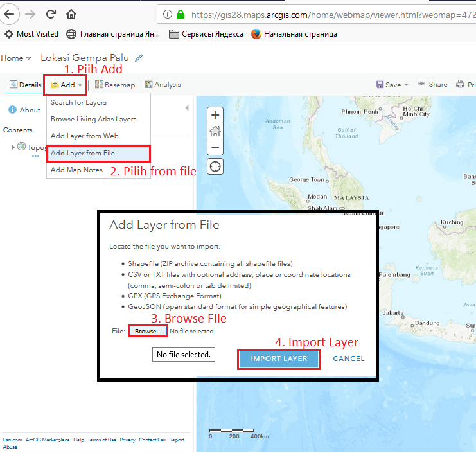Open the Save dropdown
This screenshot has height=453, width=476.
point(392,85)
